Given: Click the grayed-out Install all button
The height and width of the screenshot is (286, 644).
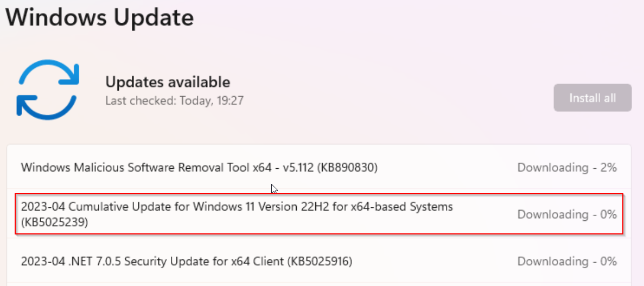Looking at the screenshot, I should [x=592, y=98].
